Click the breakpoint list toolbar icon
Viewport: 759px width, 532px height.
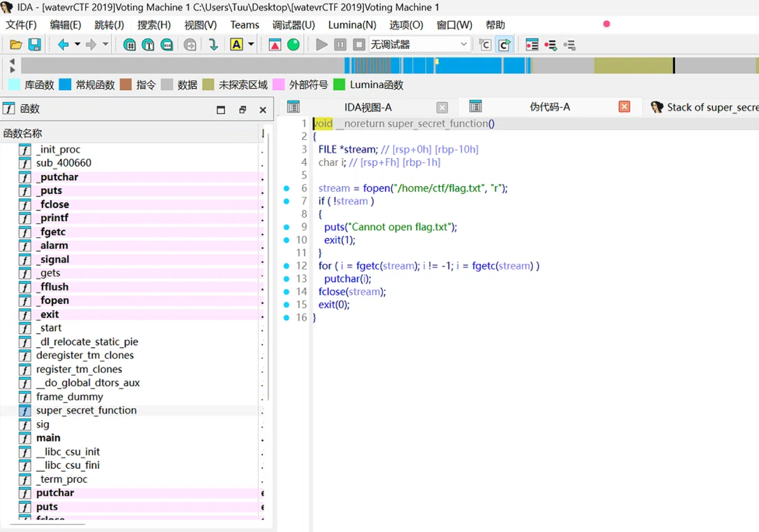[x=532, y=45]
